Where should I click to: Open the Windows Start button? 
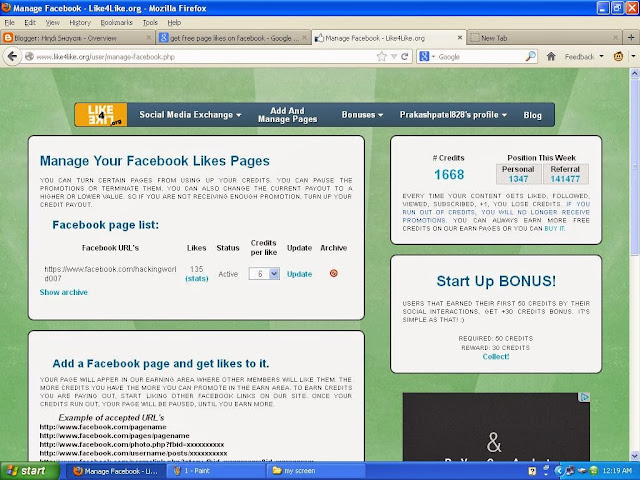(x=29, y=471)
